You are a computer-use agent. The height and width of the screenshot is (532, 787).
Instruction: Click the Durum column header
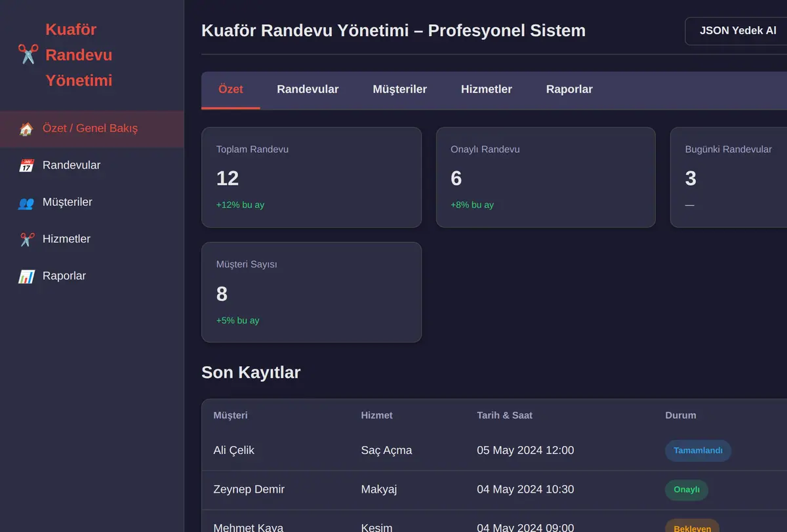681,415
